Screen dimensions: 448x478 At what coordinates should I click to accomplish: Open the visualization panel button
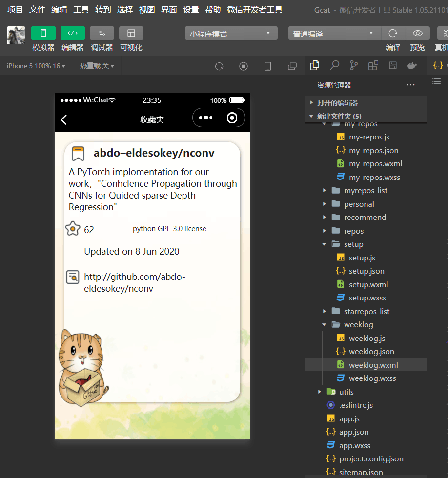131,33
